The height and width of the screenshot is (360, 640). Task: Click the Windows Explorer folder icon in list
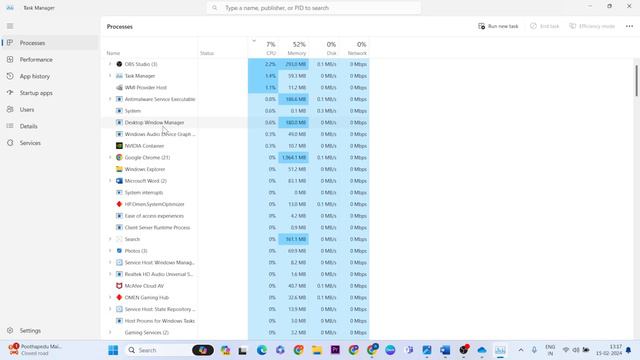click(x=119, y=169)
